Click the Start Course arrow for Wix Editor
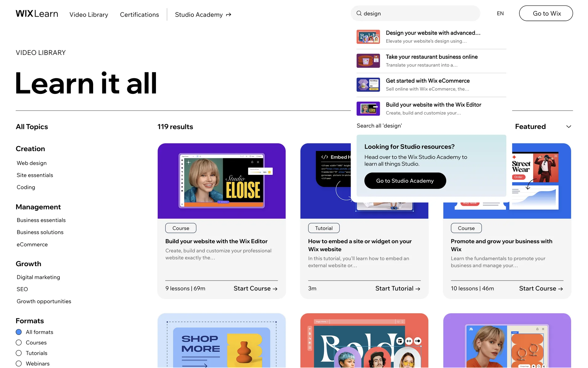The height and width of the screenshot is (368, 588). [x=275, y=289]
